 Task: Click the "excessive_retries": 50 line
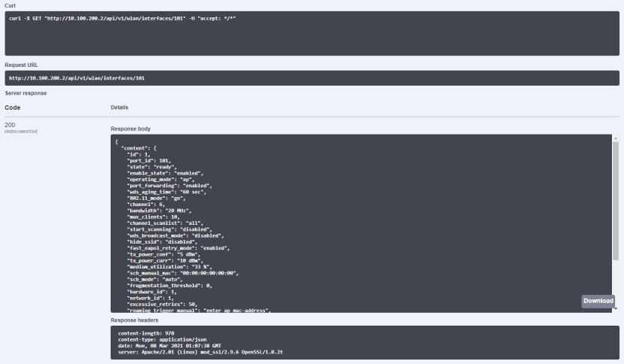[x=162, y=304]
